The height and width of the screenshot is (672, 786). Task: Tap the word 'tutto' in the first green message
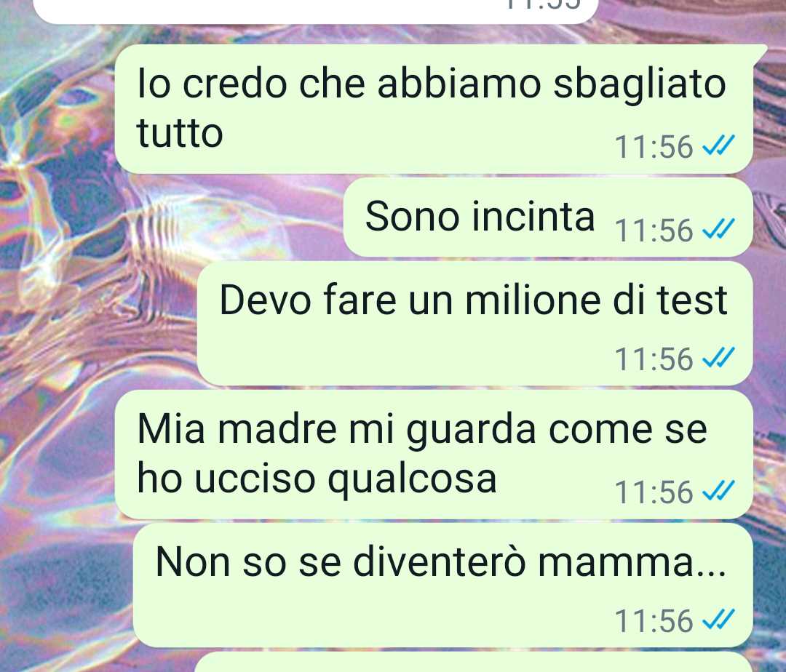[180, 133]
